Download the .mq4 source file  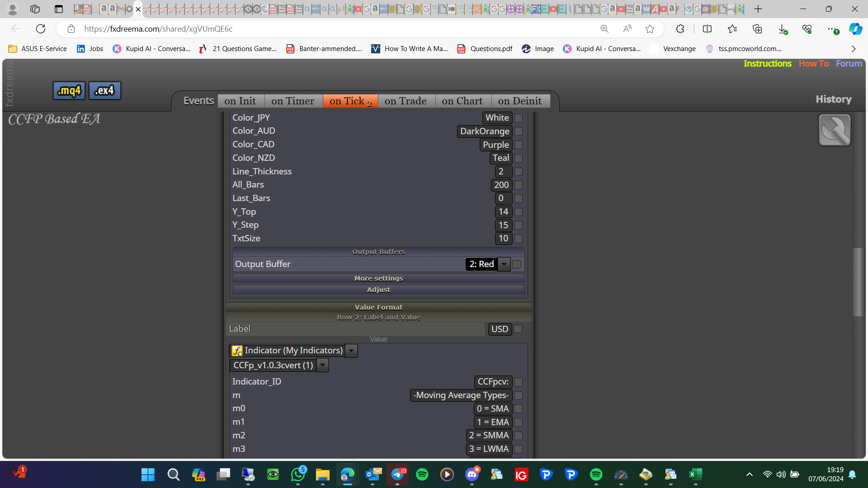point(69,91)
